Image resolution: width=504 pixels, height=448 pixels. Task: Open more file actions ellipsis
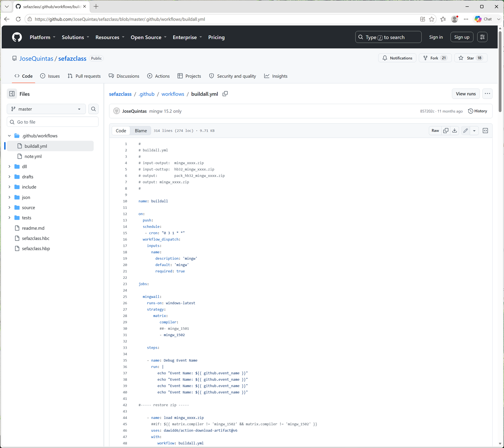(x=487, y=94)
